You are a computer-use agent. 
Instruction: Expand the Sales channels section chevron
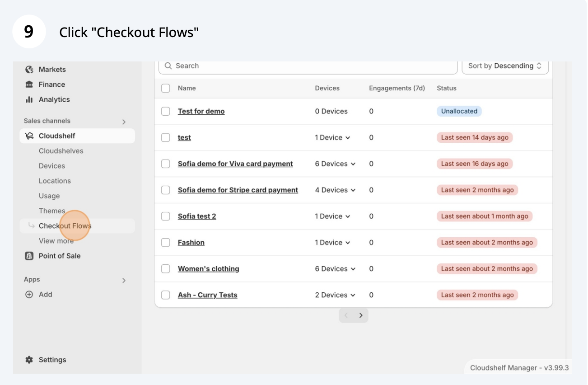click(x=124, y=122)
